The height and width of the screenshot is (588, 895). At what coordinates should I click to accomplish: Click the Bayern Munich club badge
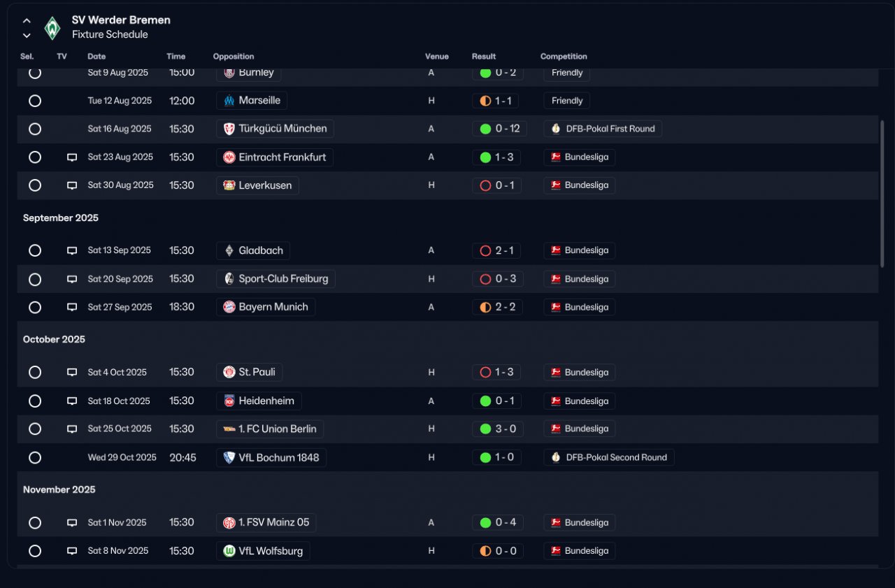tap(229, 307)
